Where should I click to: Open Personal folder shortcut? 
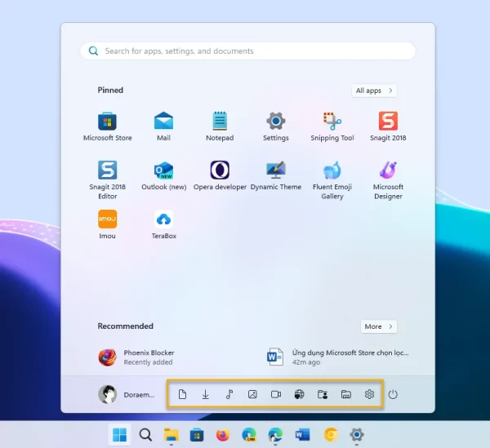point(323,394)
